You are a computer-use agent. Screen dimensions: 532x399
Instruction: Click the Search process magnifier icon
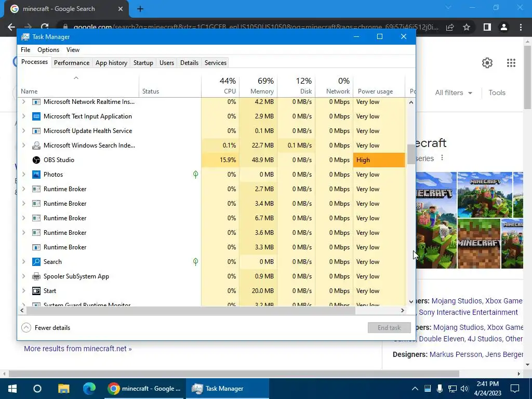pos(36,262)
